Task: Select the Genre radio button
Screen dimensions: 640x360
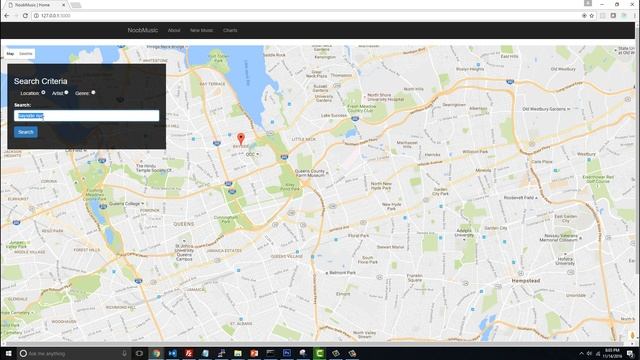Action: pos(93,93)
